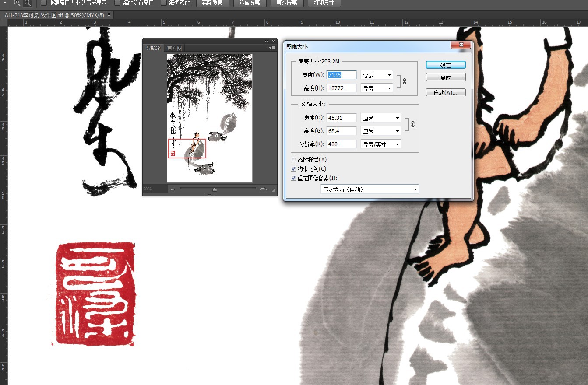588x385 pixels.
Task: Collapse the Navigator panel to icons
Action: [x=266, y=41]
